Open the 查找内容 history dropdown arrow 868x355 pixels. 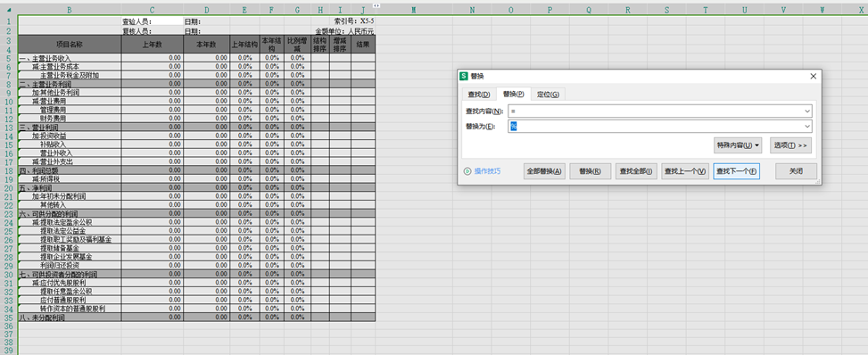(807, 111)
